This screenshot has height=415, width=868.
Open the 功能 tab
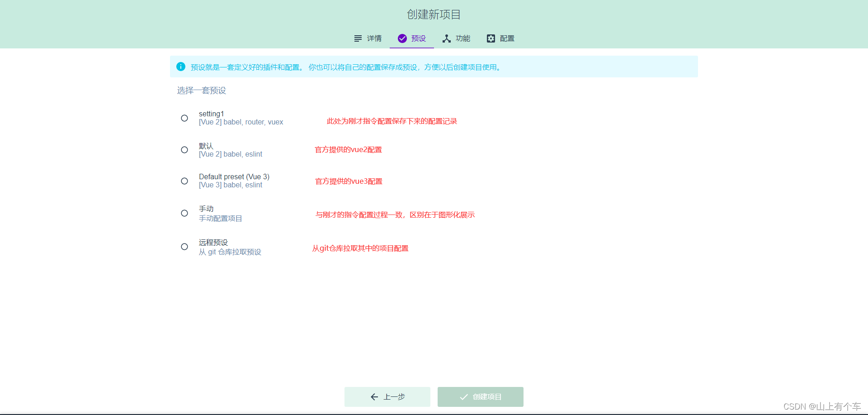click(456, 38)
